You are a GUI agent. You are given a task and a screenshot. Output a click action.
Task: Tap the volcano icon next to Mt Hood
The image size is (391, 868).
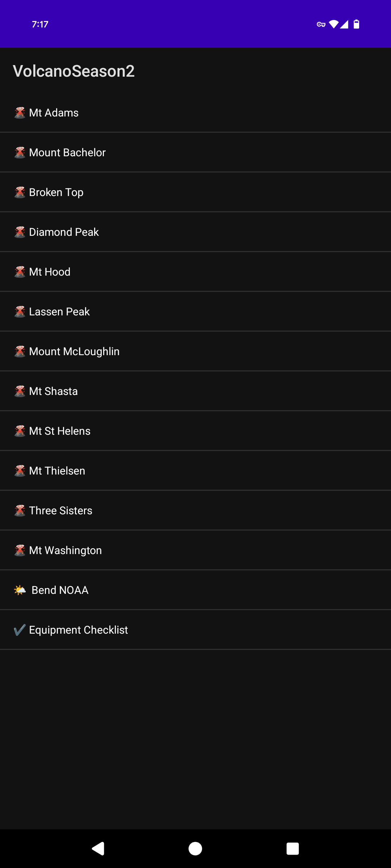click(20, 272)
